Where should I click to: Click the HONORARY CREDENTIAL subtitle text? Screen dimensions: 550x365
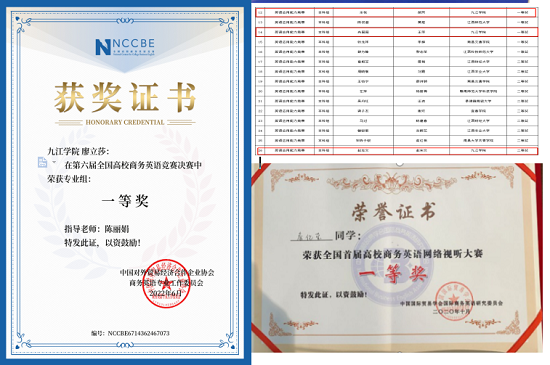125,122
